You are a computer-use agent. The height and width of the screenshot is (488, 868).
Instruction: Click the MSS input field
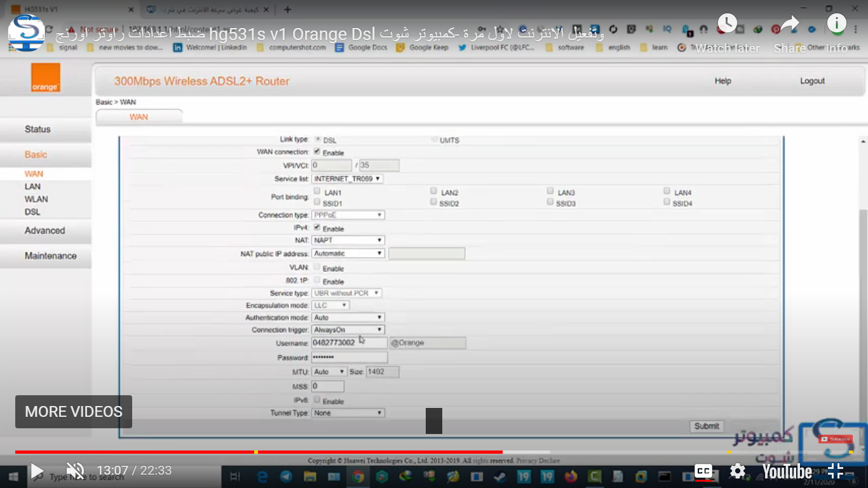pos(328,386)
